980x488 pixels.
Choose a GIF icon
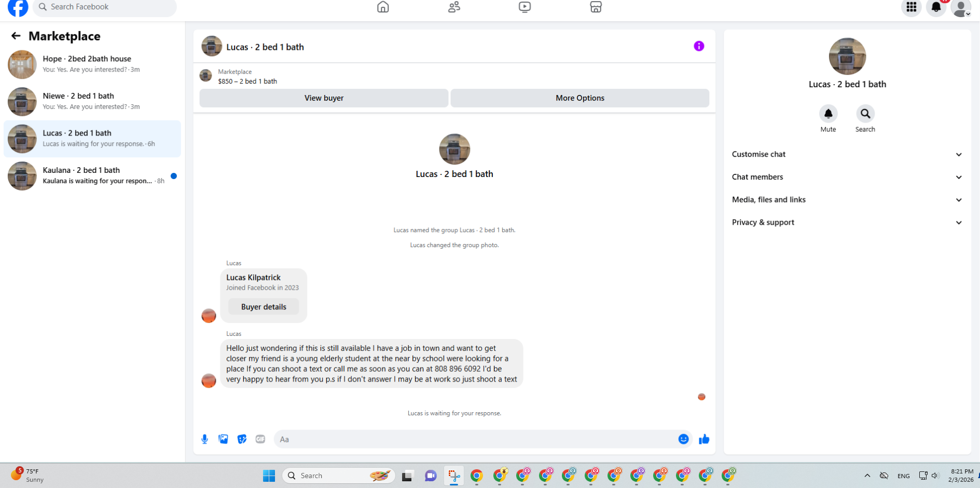tap(260, 439)
